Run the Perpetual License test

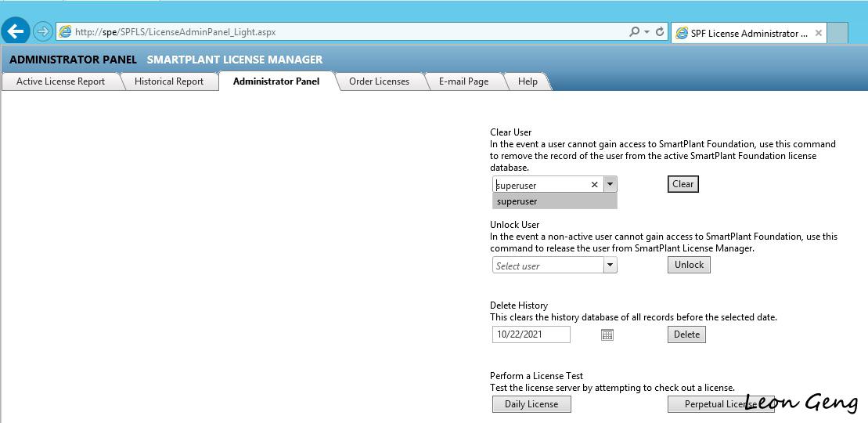pyautogui.click(x=721, y=404)
